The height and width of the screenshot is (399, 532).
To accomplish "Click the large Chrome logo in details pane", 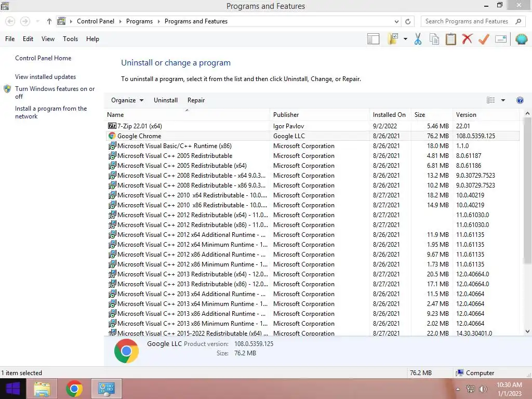I will coord(126,351).
